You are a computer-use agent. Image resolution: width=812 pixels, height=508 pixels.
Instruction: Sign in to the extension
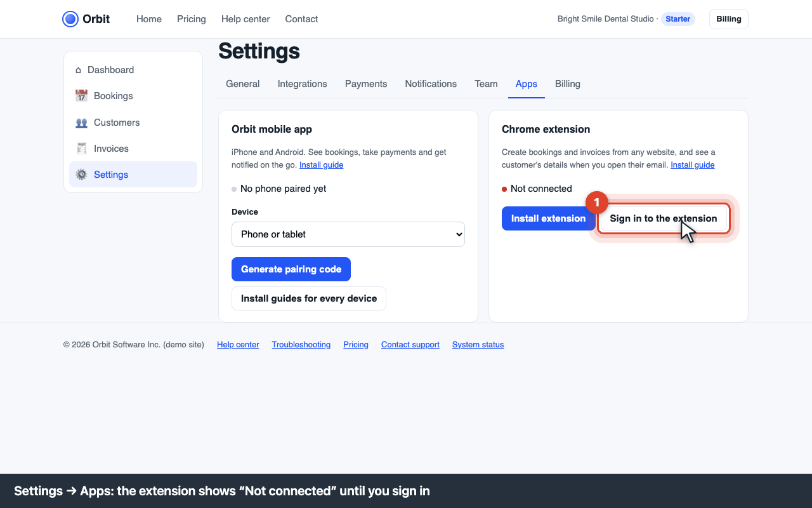click(x=664, y=218)
